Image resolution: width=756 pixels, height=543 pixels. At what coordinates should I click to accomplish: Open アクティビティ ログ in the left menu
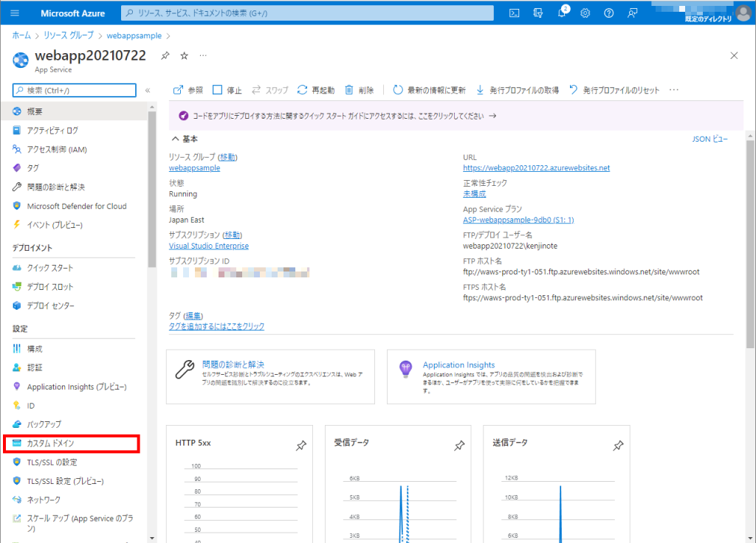tap(74, 130)
